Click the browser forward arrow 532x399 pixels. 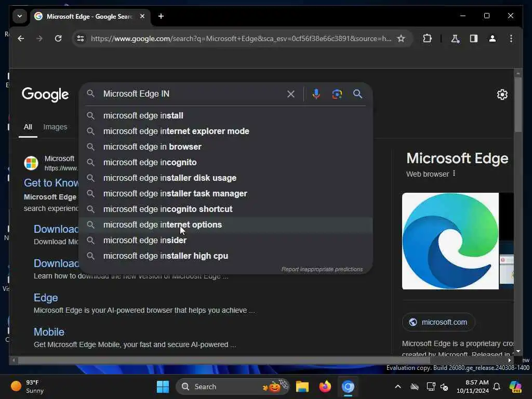(39, 38)
